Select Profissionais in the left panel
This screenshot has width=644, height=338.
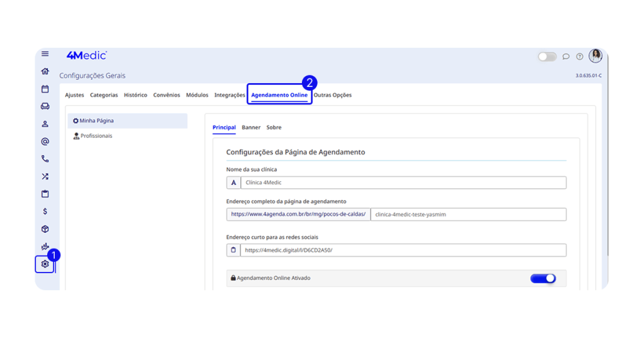coord(96,136)
